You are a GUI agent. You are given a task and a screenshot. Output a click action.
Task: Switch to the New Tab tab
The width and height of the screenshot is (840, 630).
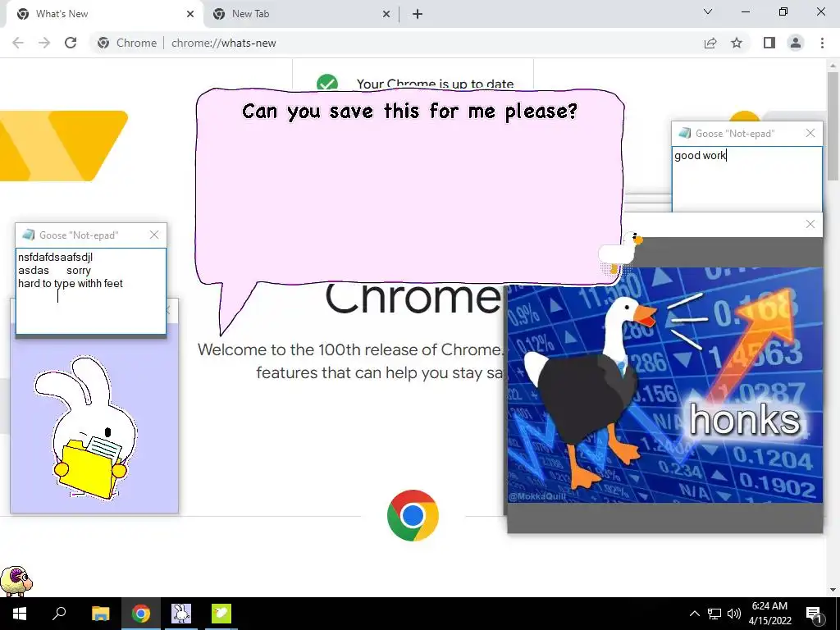[x=301, y=14]
